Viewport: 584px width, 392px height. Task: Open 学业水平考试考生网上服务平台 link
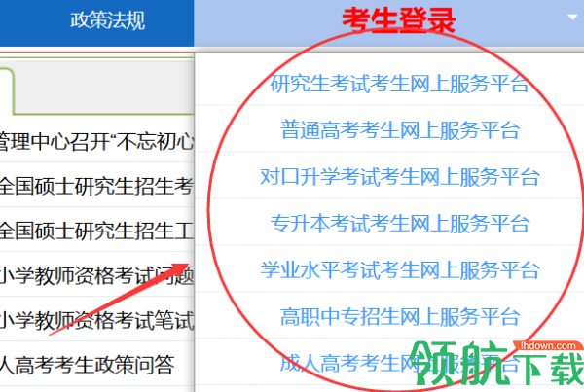[x=400, y=269]
